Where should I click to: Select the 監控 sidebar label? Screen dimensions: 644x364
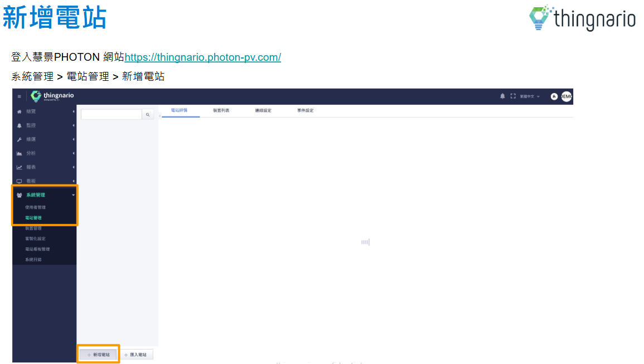(x=31, y=126)
